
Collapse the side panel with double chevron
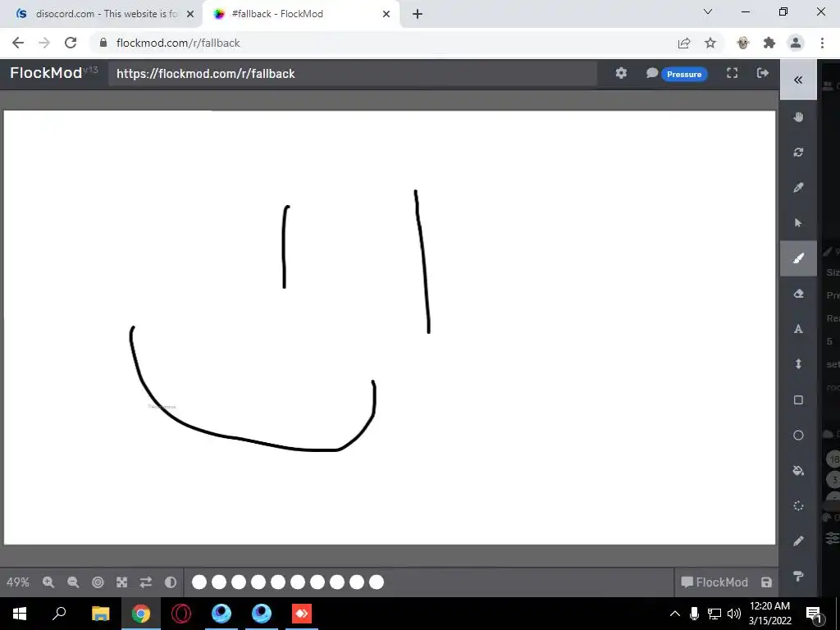[798, 80]
